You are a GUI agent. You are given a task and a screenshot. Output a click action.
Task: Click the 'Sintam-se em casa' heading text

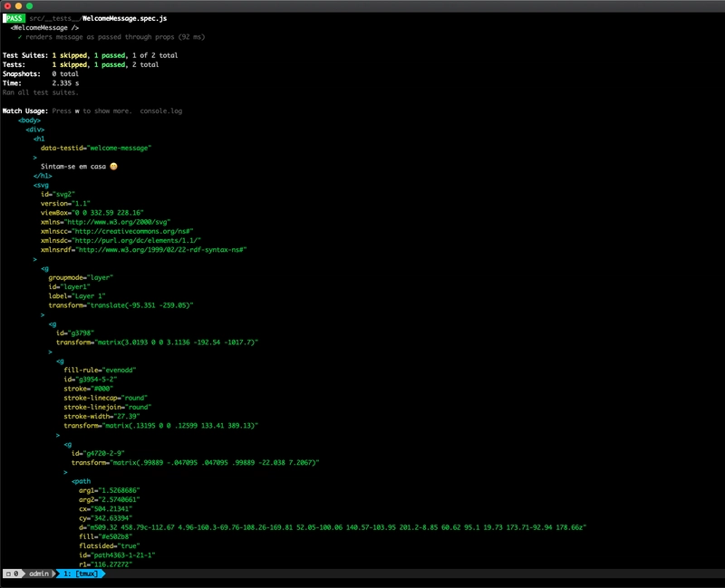coord(73,167)
